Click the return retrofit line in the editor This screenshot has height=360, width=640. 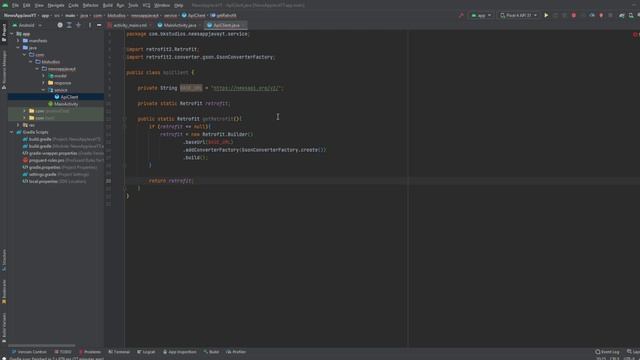171,181
